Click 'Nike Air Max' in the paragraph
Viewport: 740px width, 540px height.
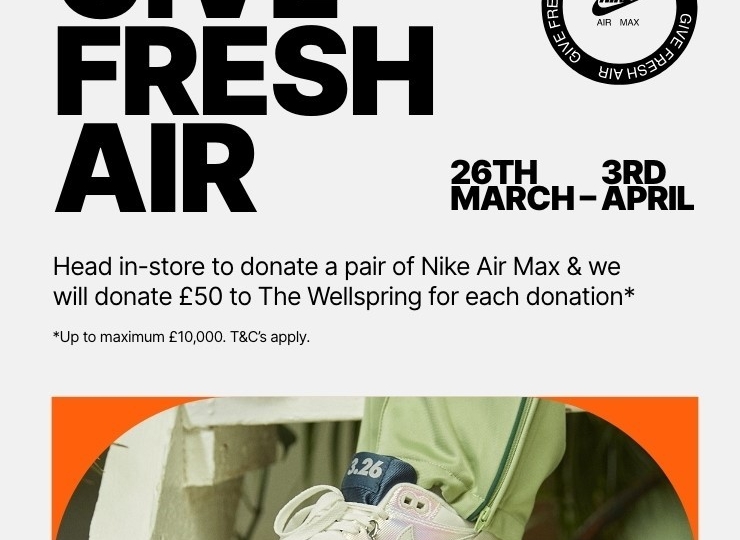(490, 267)
